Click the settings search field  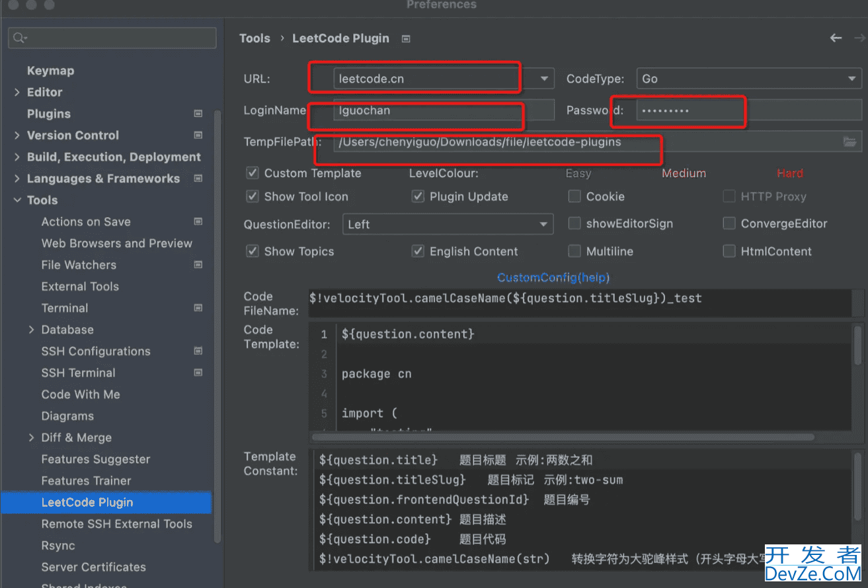coord(112,38)
